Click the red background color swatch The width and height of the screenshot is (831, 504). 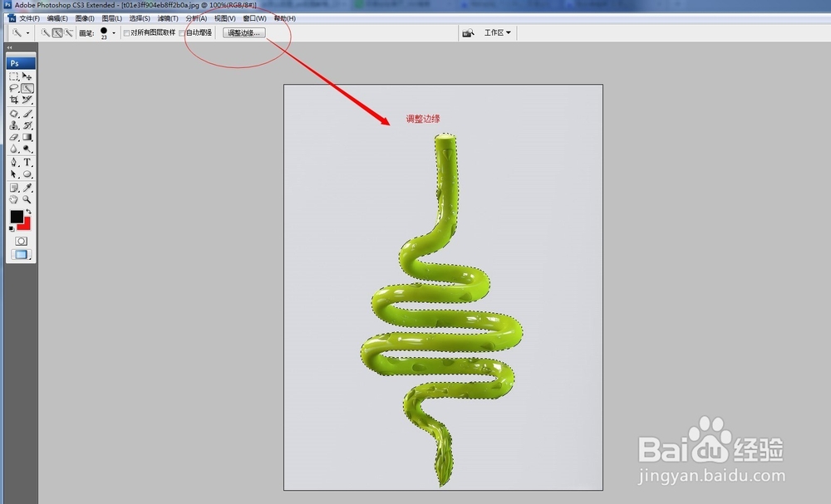tap(26, 224)
